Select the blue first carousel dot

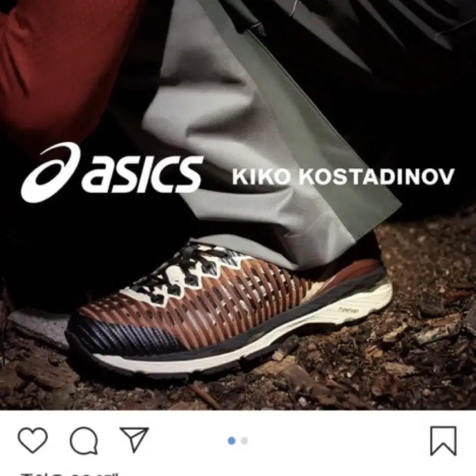[232, 440]
